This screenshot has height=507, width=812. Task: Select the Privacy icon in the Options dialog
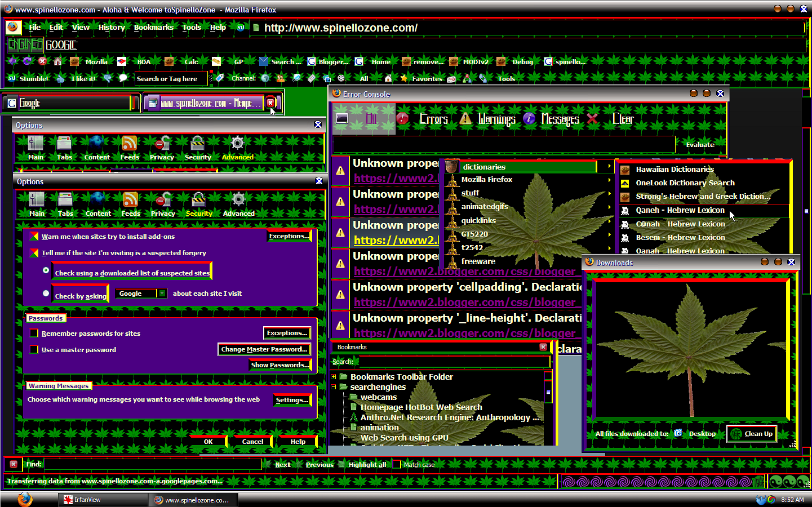(x=162, y=204)
